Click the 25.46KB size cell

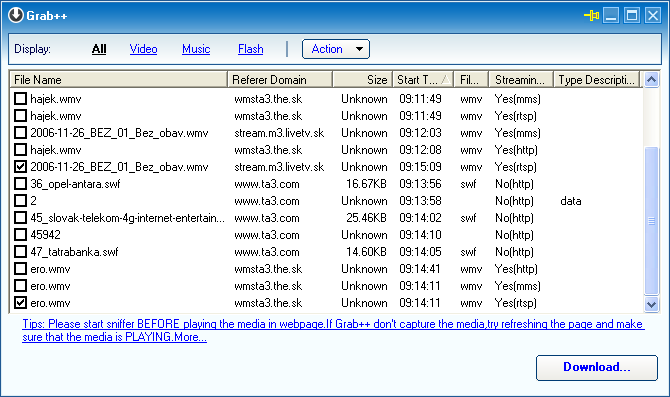coord(366,218)
